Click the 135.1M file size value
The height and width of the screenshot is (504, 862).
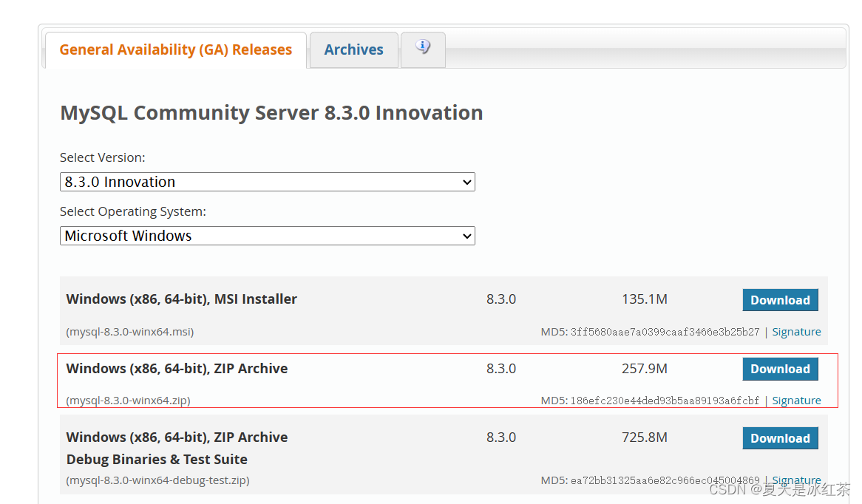click(645, 299)
